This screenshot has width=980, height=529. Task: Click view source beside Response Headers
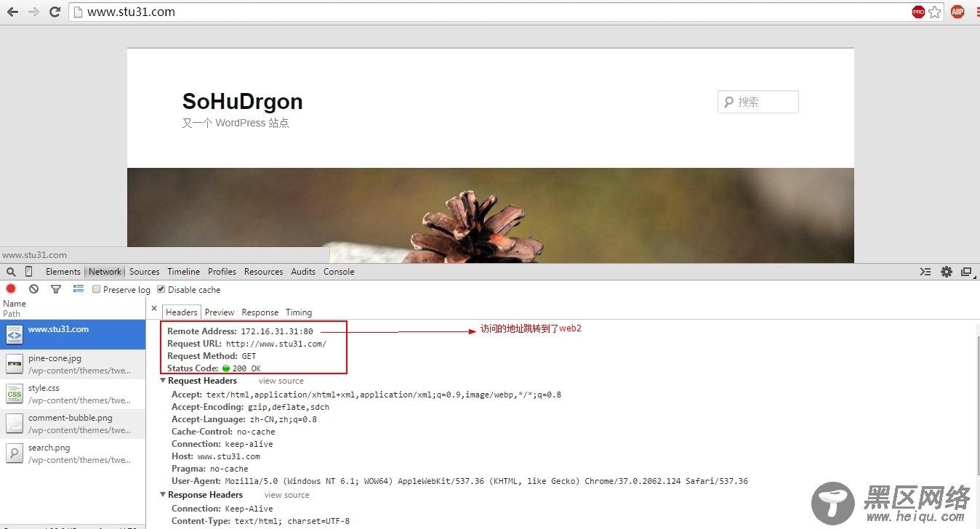click(287, 495)
